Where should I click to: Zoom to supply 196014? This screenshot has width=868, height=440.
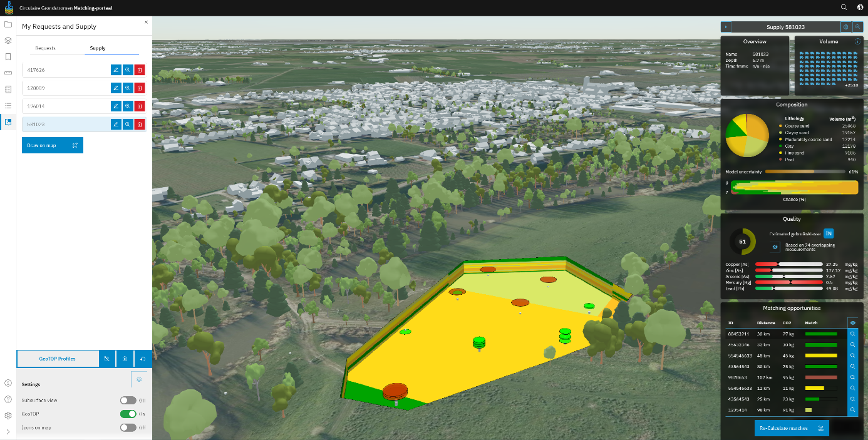128,106
